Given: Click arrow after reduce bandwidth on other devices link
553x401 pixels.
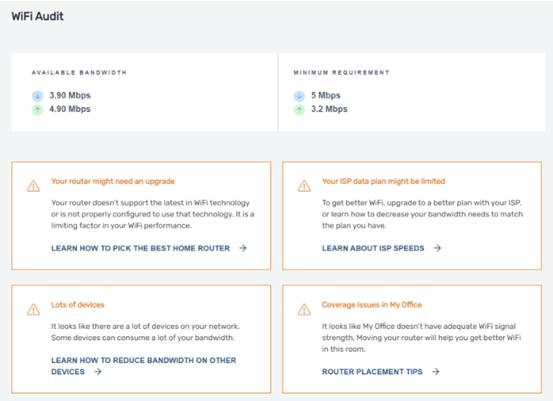Looking at the screenshot, I should [x=98, y=371].
